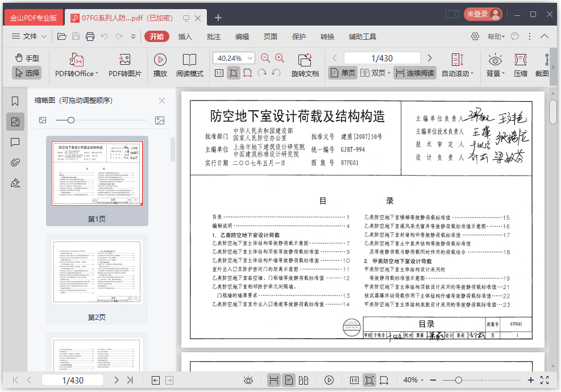
Task: Select the 第2页 page thumbnail
Action: coord(97,272)
